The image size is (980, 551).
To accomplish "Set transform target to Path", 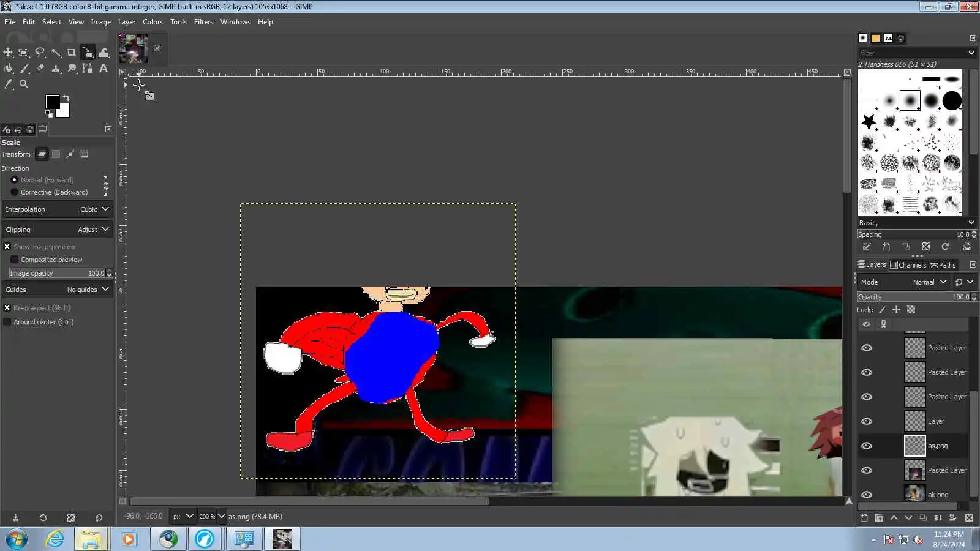I will click(70, 154).
